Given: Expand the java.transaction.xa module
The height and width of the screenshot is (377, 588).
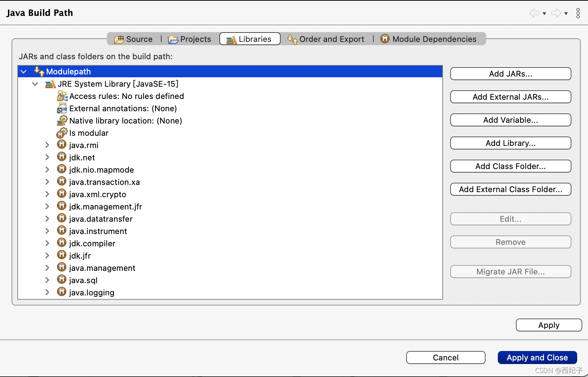Looking at the screenshot, I should (x=47, y=182).
